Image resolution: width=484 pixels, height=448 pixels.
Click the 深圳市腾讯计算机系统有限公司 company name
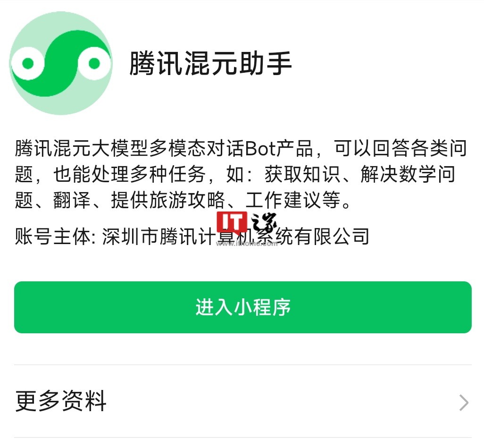[x=235, y=237]
